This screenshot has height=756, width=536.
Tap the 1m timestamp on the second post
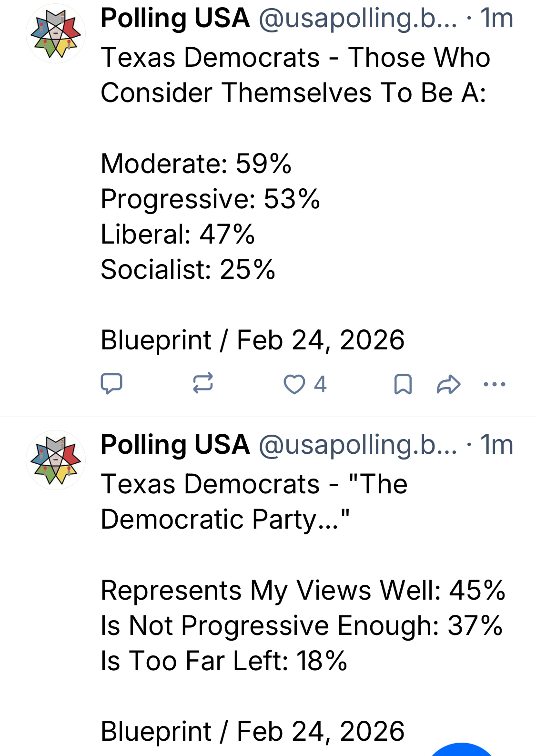click(496, 445)
